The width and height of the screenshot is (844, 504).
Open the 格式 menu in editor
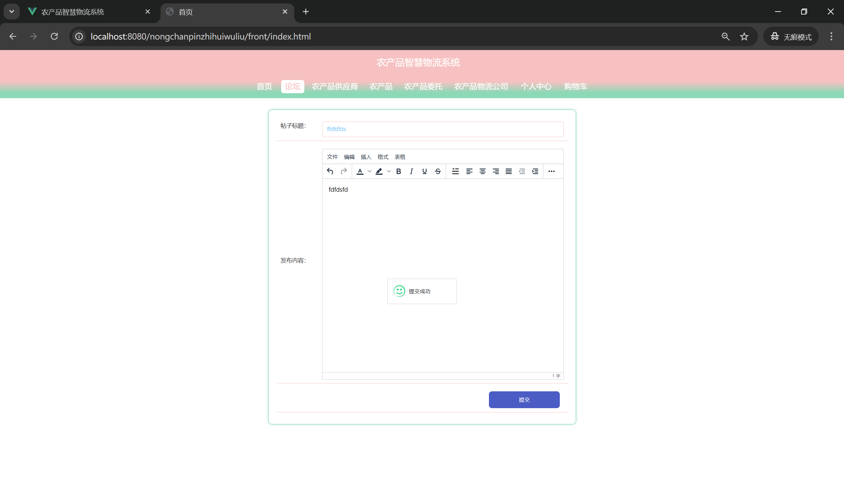383,157
